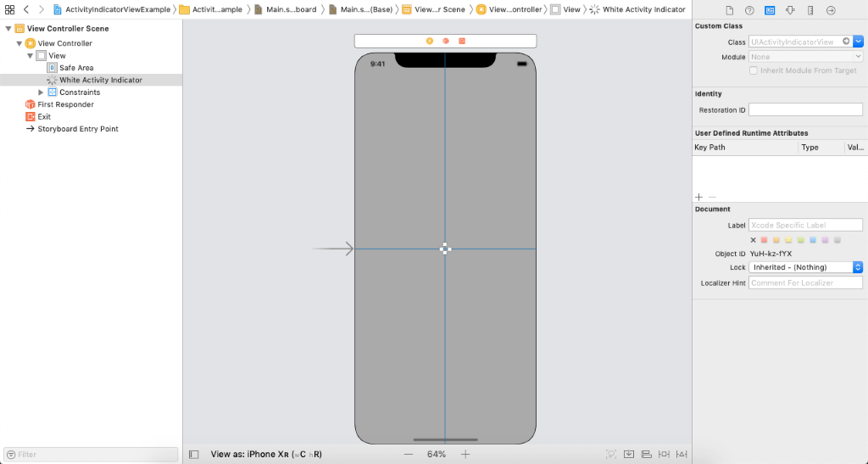This screenshot has height=464, width=868.
Task: Click View as: iPhone XR button
Action: pyautogui.click(x=265, y=455)
